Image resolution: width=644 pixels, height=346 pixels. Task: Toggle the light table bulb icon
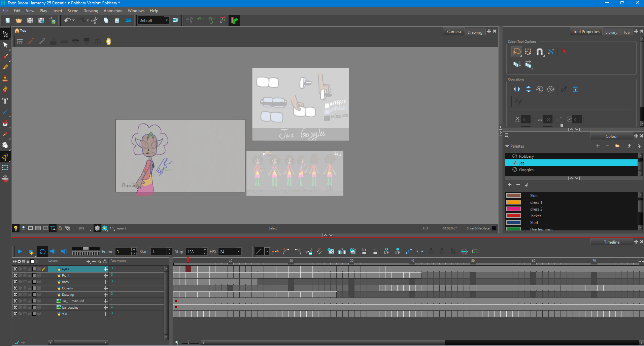(15, 228)
